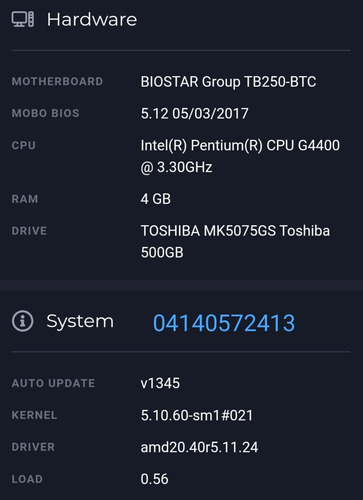This screenshot has height=500, width=363.
Task: Open the blue system ID 04140572413
Action: 224,323
